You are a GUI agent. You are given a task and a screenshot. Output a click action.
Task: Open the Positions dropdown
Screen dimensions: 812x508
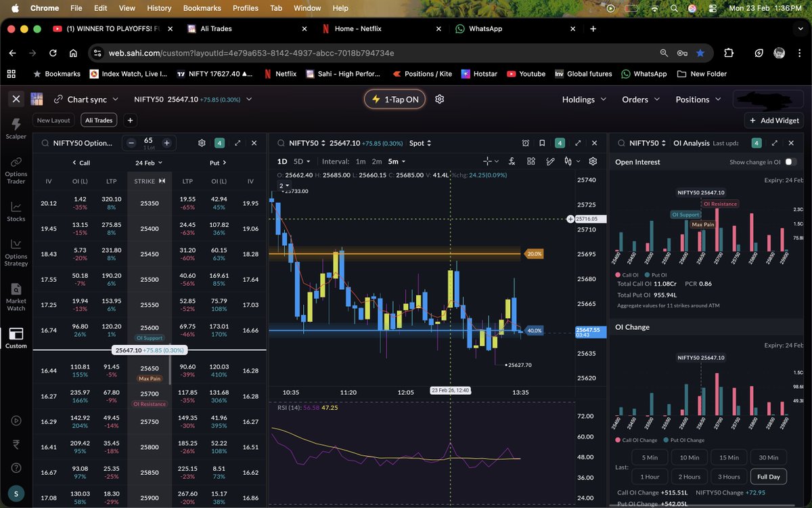tap(698, 99)
